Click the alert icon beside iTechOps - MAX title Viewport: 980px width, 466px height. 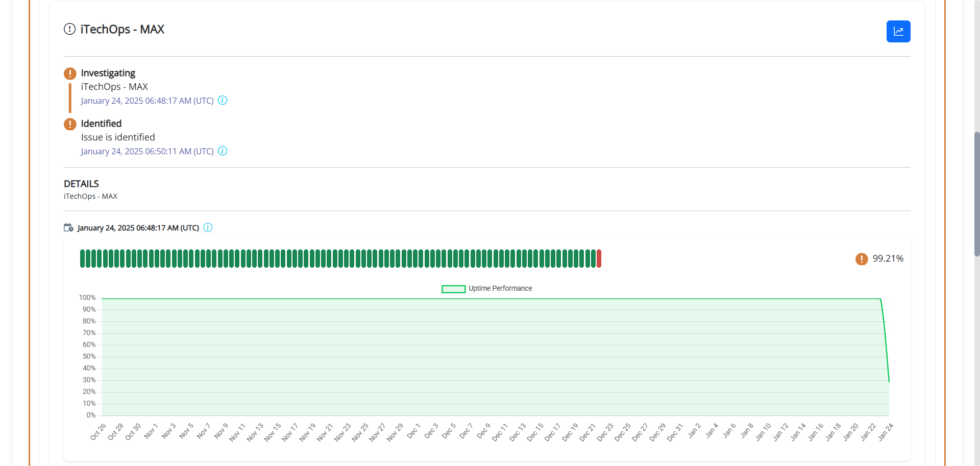[x=69, y=29]
